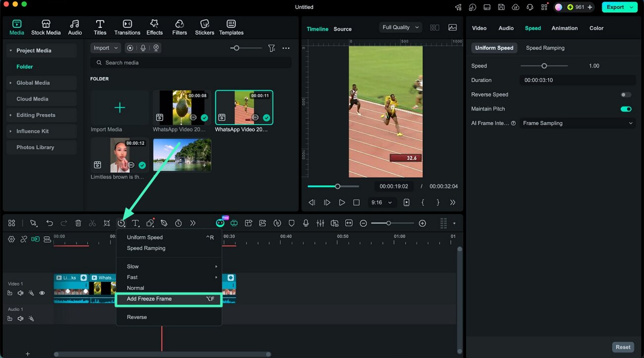Viewport: 644px width, 358px height.
Task: Click the delete trash icon in timeline toolbar
Action: 78,223
